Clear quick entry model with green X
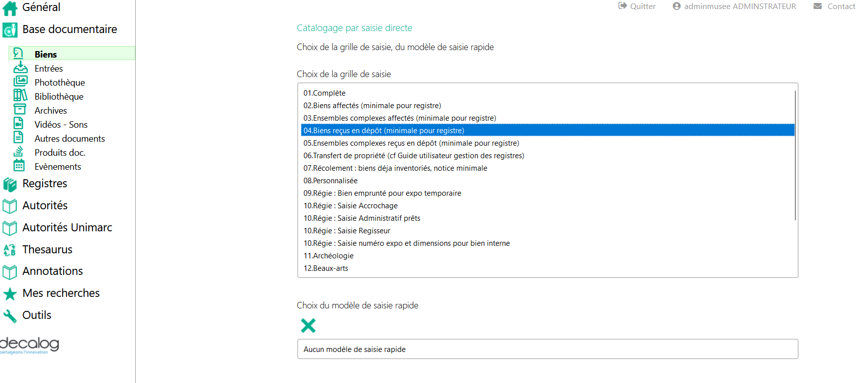 point(308,325)
